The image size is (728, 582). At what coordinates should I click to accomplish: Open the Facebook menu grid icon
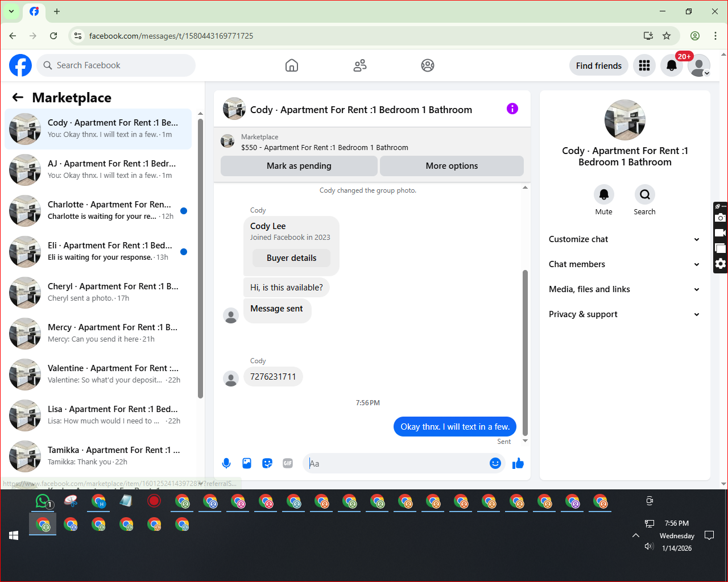pos(644,65)
